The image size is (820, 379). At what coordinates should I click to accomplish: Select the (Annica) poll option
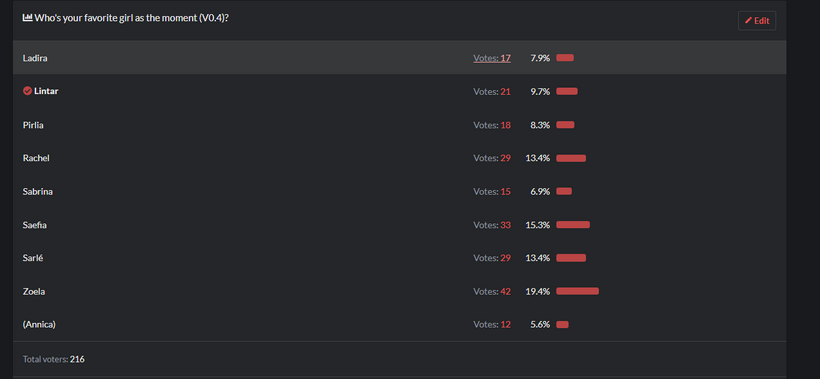point(400,325)
